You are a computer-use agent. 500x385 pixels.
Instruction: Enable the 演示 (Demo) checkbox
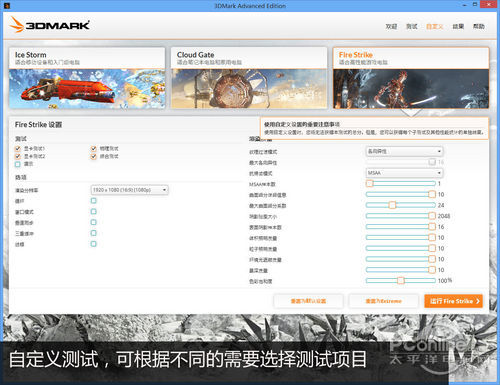pyautogui.click(x=18, y=164)
